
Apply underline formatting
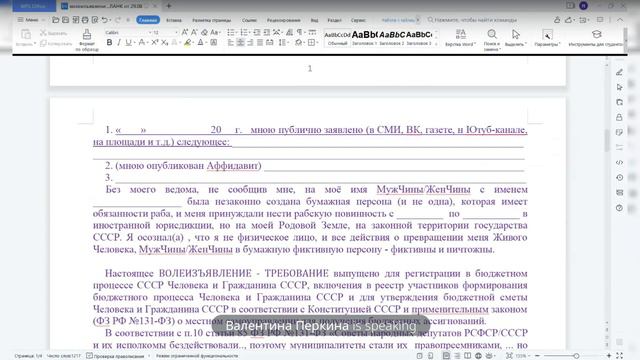[x=129, y=42]
